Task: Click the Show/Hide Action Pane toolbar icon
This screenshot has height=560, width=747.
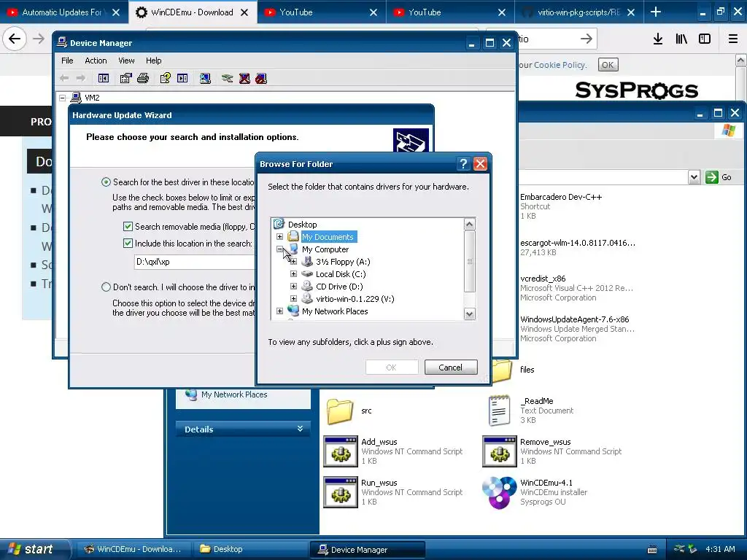Action: coord(182,78)
